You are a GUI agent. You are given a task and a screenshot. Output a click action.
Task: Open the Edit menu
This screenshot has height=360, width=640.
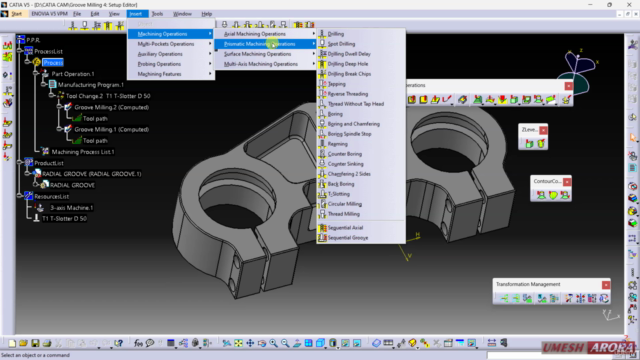[95, 14]
